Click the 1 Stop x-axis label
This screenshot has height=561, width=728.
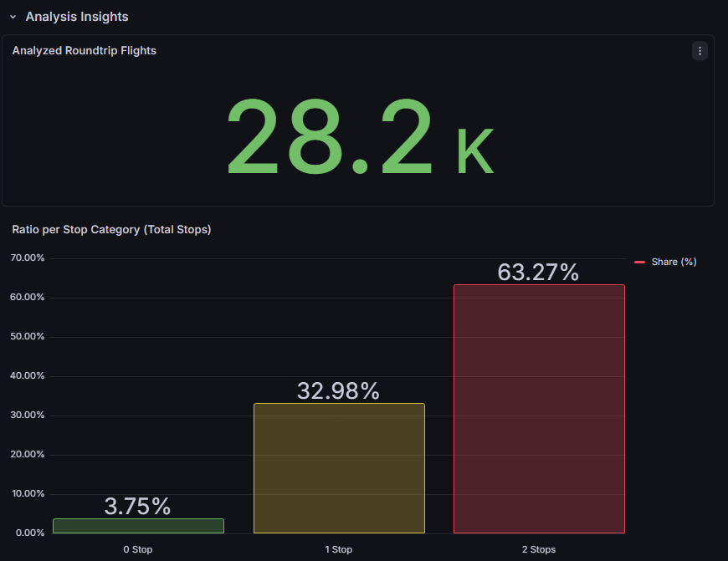click(339, 549)
